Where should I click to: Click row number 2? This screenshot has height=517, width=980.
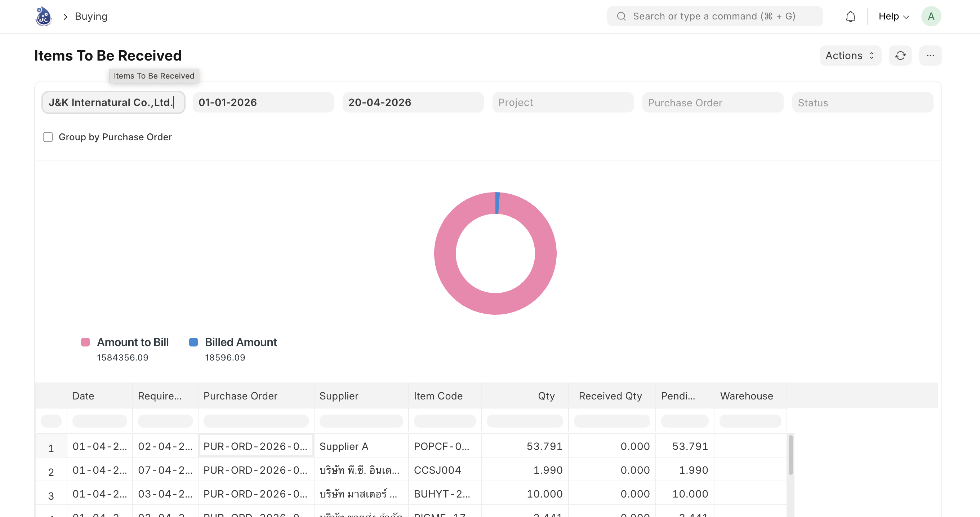coord(51,472)
